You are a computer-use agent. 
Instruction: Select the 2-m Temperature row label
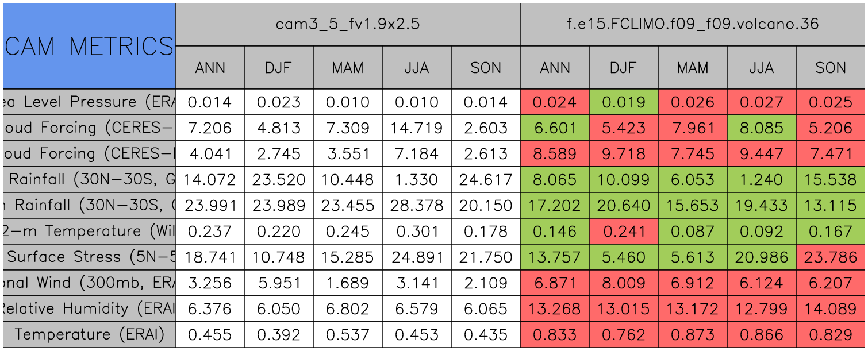[x=89, y=231]
